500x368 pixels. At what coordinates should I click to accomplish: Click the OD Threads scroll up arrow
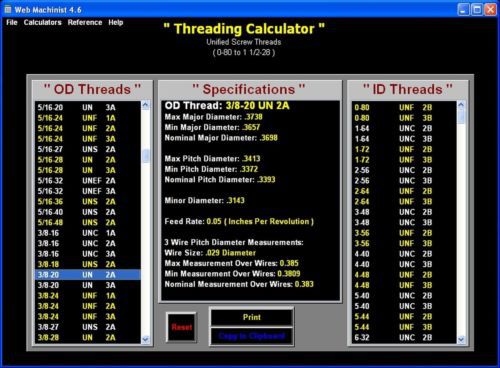[x=145, y=105]
